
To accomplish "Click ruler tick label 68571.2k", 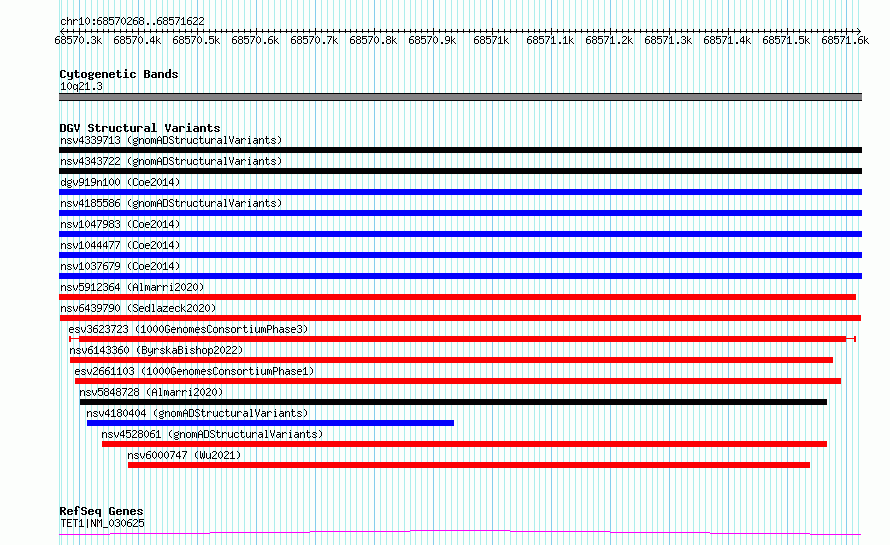I will click(610, 41).
